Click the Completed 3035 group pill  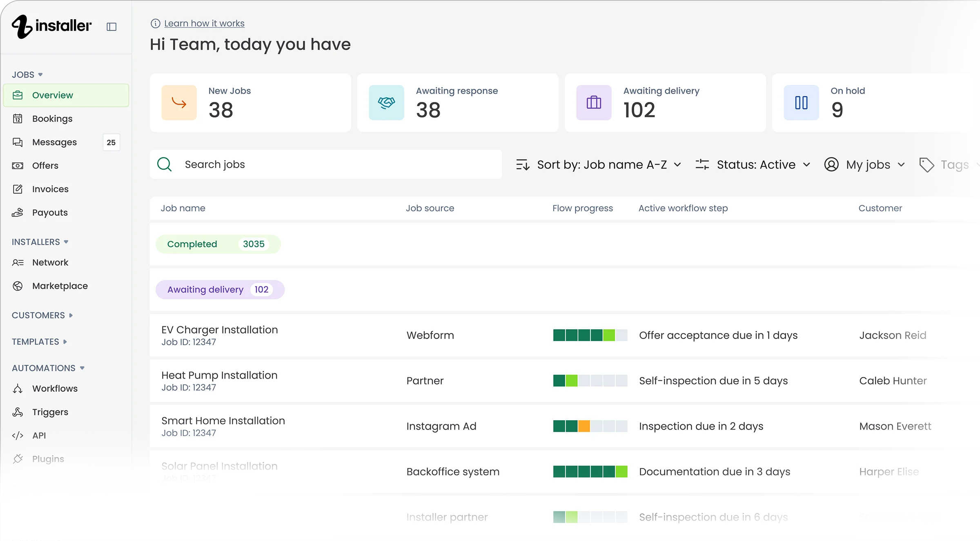pyautogui.click(x=218, y=244)
